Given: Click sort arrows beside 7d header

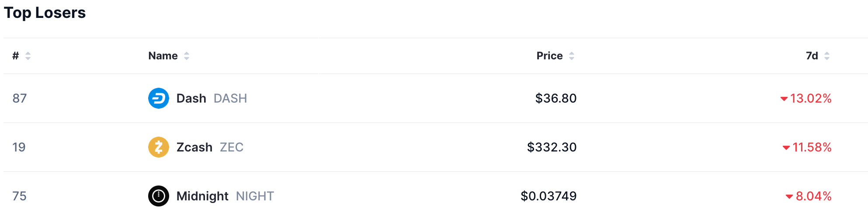Looking at the screenshot, I should point(827,56).
